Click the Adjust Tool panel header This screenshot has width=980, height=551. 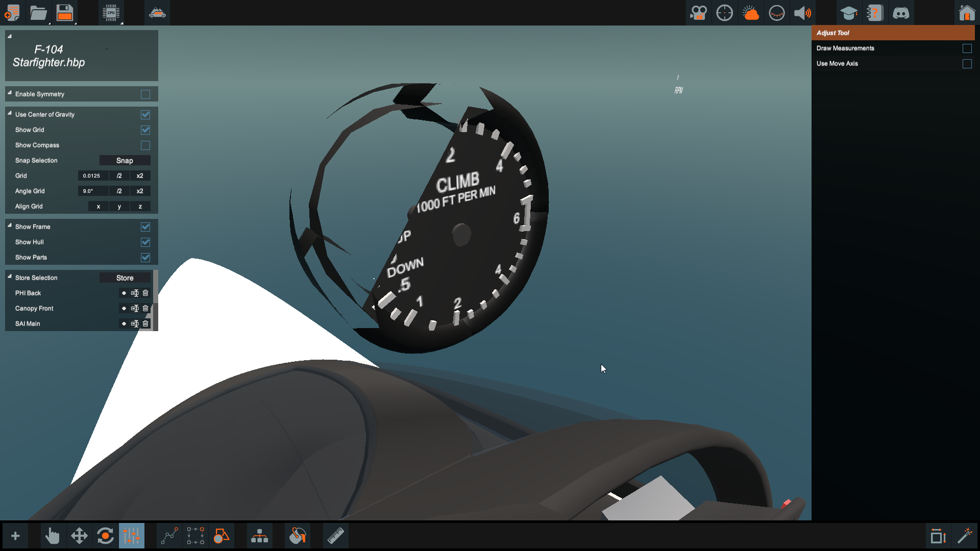892,33
